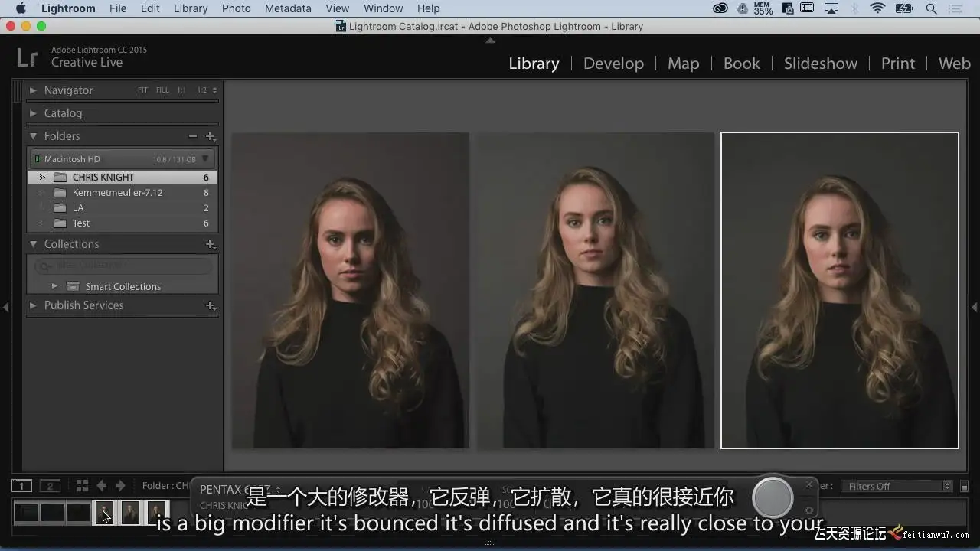Open the File menu
The height and width of the screenshot is (551, 980).
118,8
